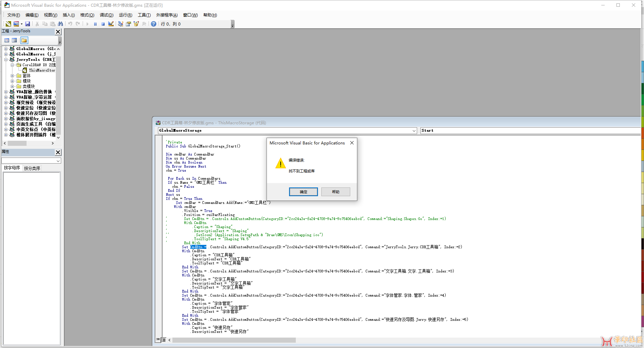Close the compile error dialog with X
Viewport: 644px width, 348px height.
[x=352, y=143]
